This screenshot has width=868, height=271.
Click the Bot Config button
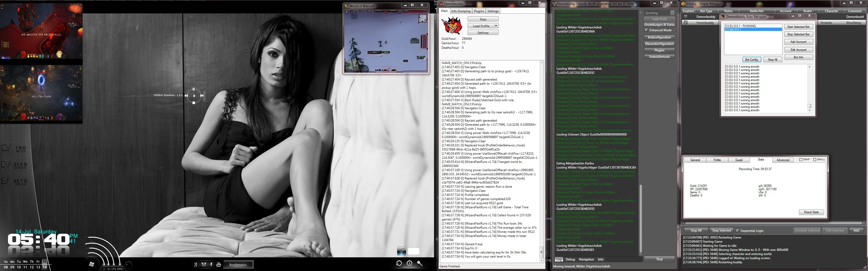751,60
